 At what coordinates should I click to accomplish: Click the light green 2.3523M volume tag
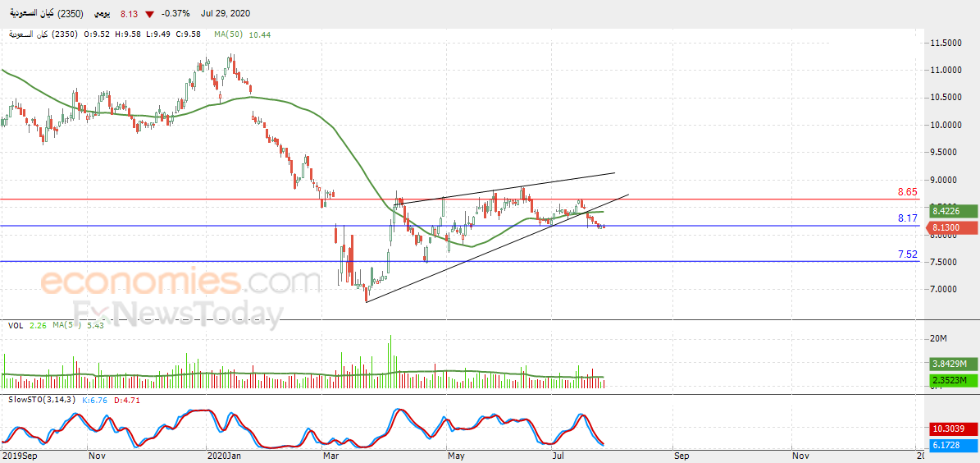pos(951,379)
